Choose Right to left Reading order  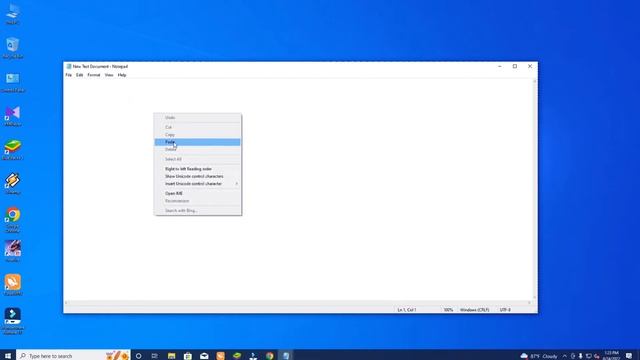pyautogui.click(x=198, y=169)
